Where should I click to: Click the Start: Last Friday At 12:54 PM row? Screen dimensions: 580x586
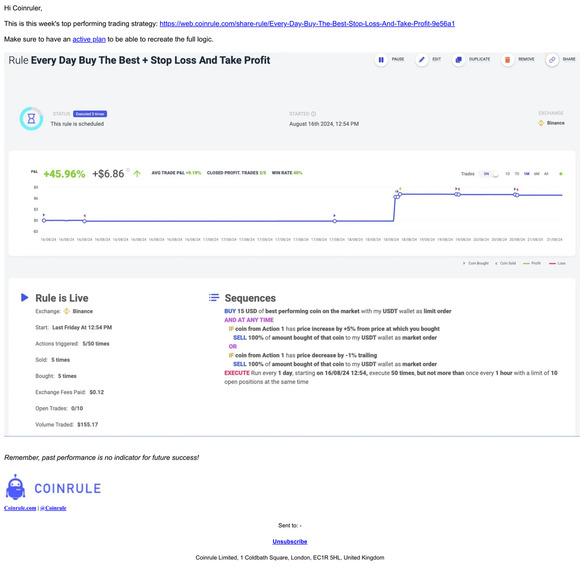tap(74, 327)
